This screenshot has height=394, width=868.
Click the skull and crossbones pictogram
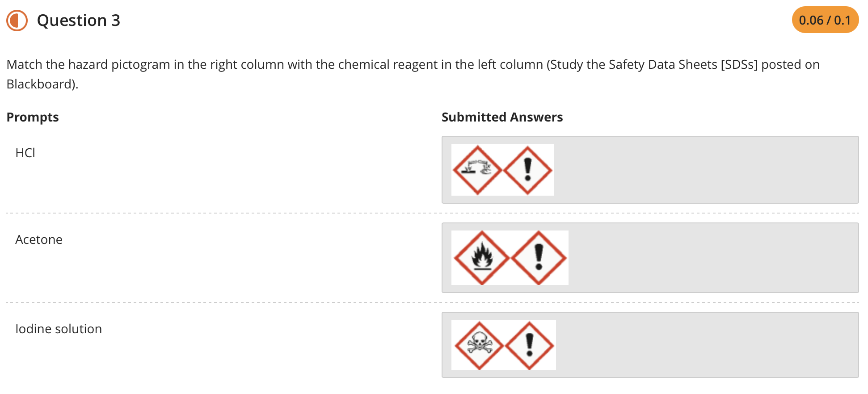480,345
